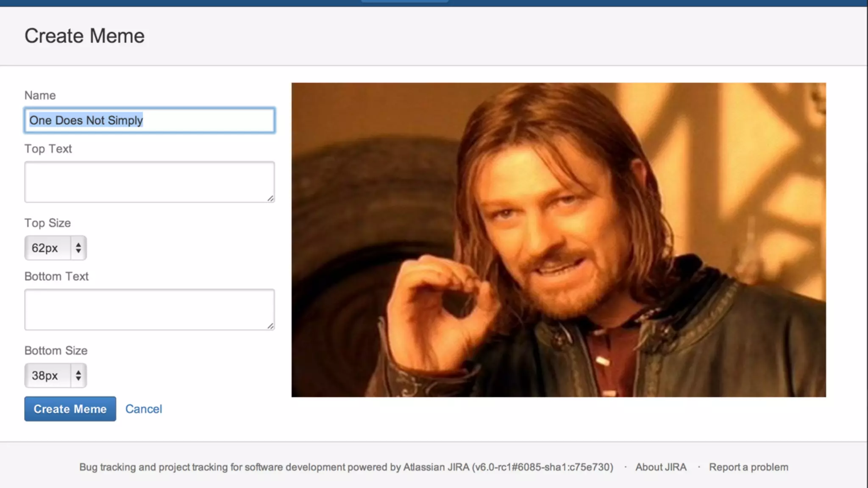Screen dimensions: 868x488
Task: Click the Top Text box resize handle
Action: coord(270,198)
